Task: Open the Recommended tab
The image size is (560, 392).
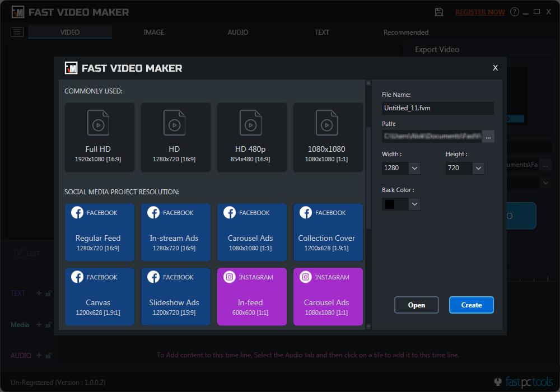Action: (x=405, y=32)
